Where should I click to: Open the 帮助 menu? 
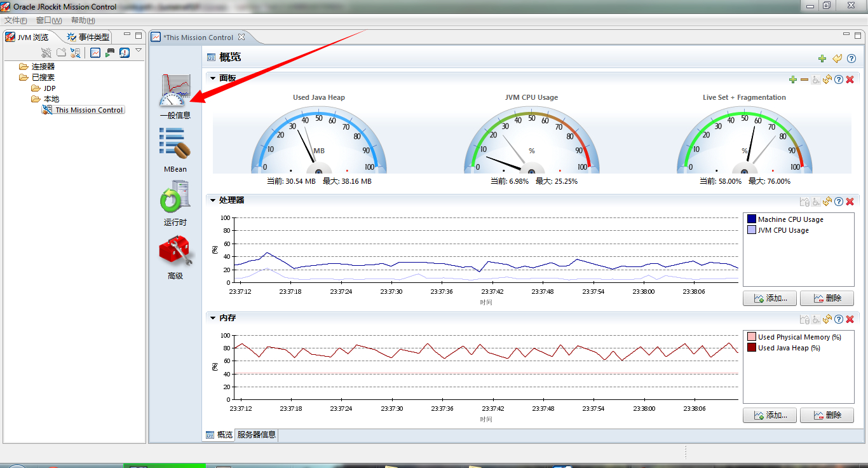pyautogui.click(x=83, y=20)
